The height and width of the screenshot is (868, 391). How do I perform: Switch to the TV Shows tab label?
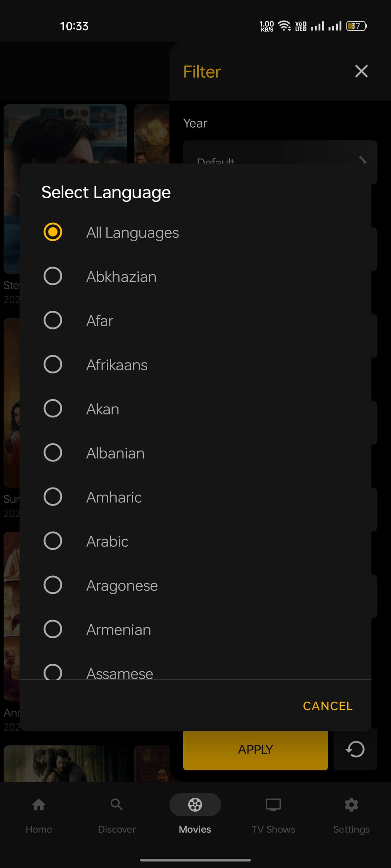(273, 829)
